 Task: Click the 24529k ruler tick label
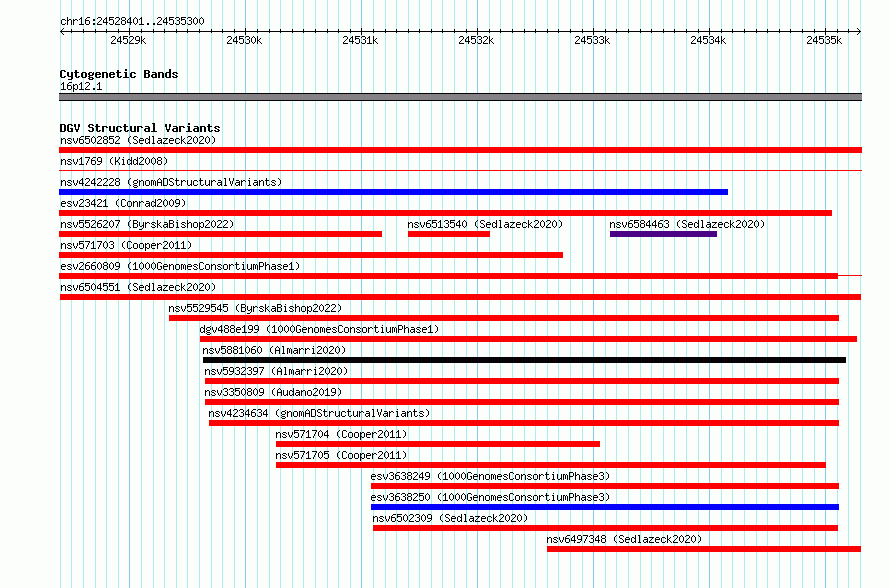128,40
